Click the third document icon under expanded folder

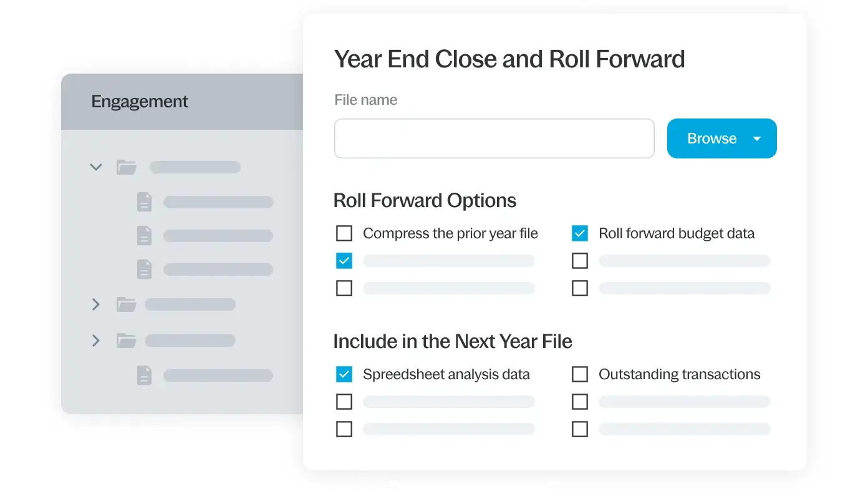pos(144,269)
